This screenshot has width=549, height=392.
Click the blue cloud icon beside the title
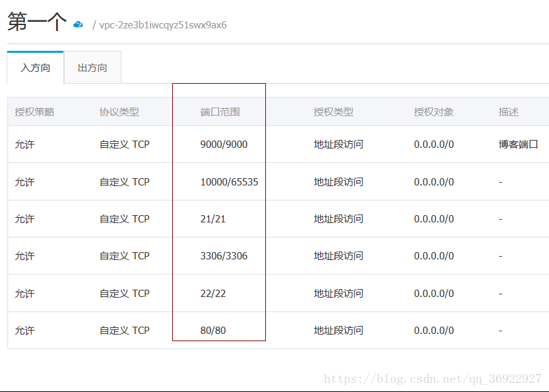click(x=78, y=24)
